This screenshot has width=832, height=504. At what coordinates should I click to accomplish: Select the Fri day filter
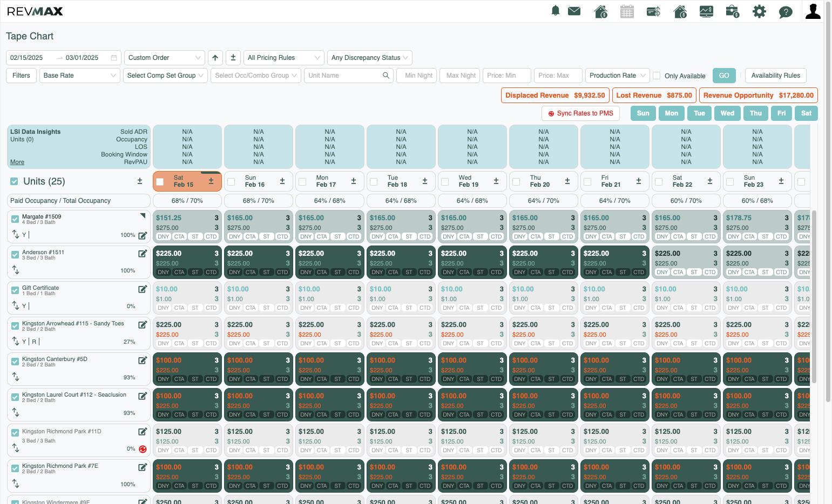(x=781, y=113)
